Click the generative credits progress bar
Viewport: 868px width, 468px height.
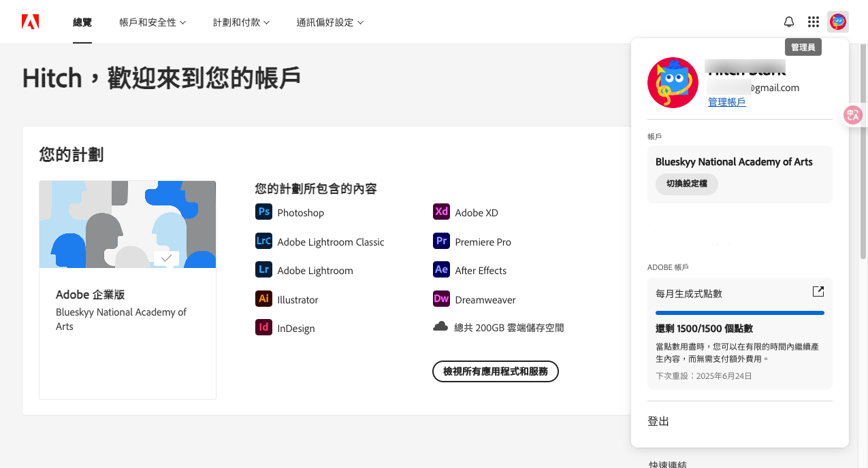[x=739, y=313]
